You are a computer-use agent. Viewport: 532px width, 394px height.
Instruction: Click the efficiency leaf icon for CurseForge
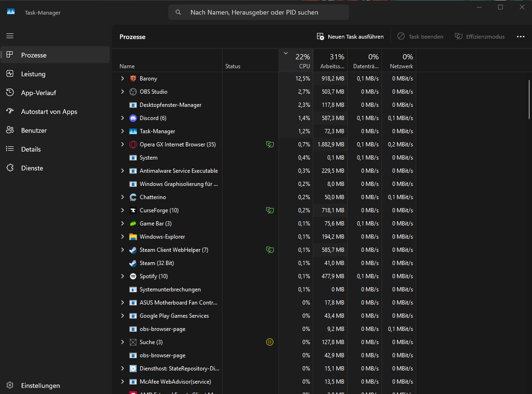270,210
